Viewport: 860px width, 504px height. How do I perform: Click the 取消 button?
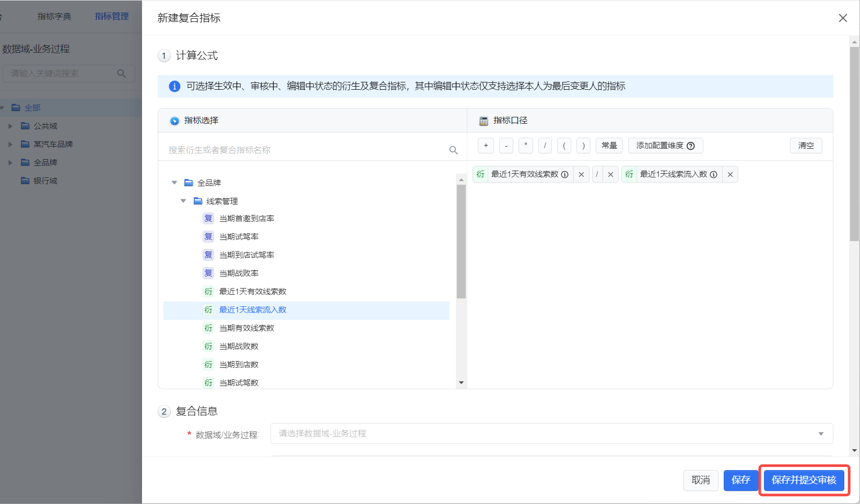(701, 480)
